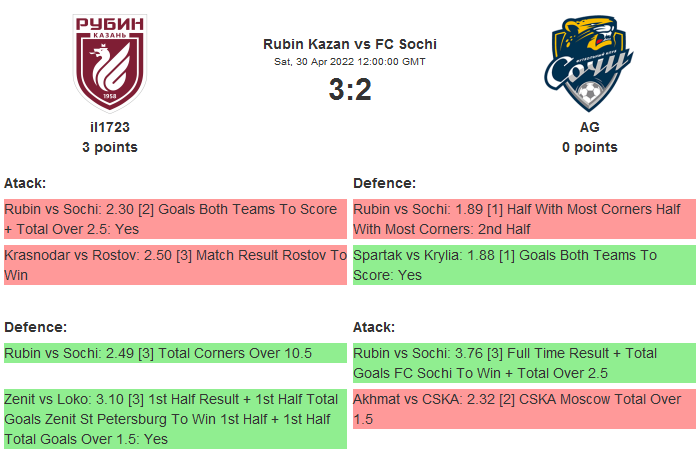Click the bottom-left Defence heading
This screenshot has height=460, width=700.
click(36, 327)
